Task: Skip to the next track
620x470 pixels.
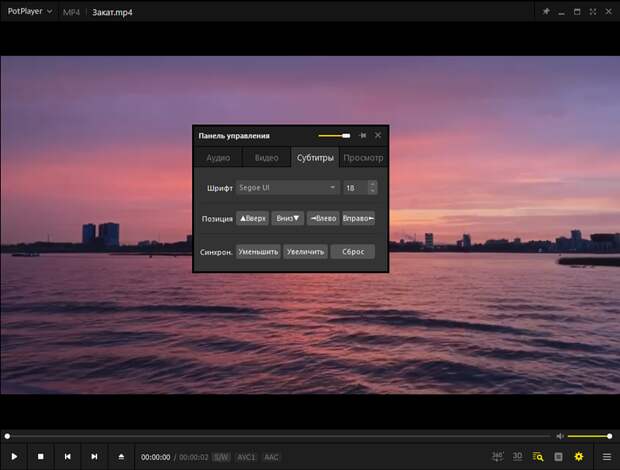Action: tap(94, 456)
